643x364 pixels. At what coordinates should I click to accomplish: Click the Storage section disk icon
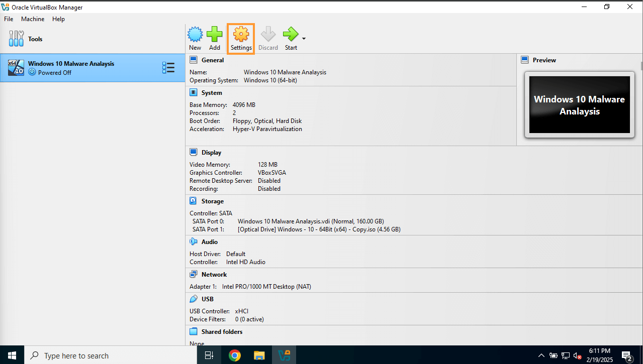pyautogui.click(x=194, y=201)
